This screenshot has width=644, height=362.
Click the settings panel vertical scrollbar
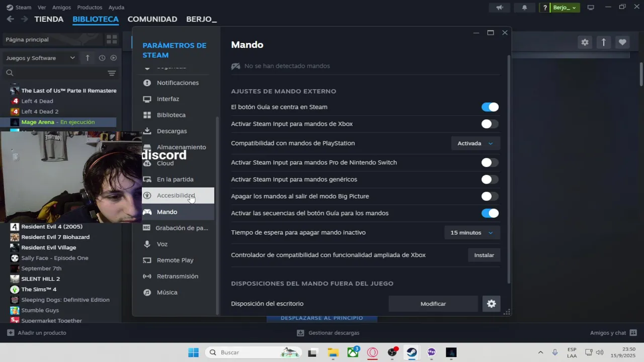click(509, 168)
